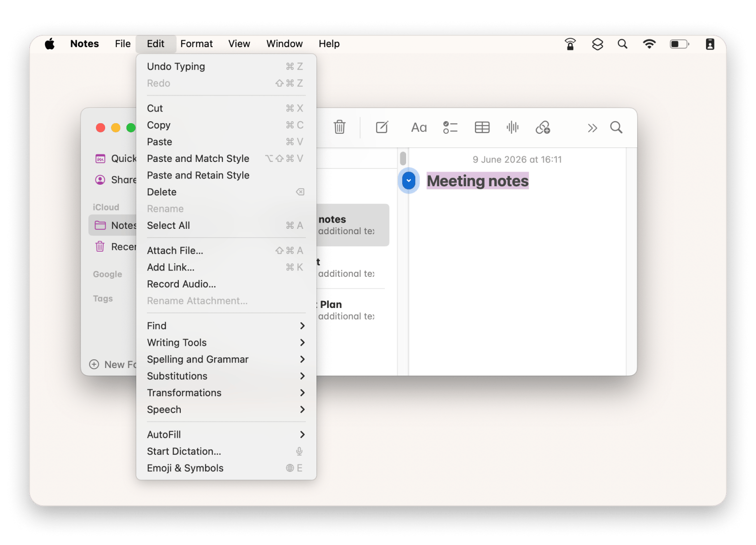Image resolution: width=756 pixels, height=545 pixels.
Task: Add a table via toolbar icon
Action: 482,128
